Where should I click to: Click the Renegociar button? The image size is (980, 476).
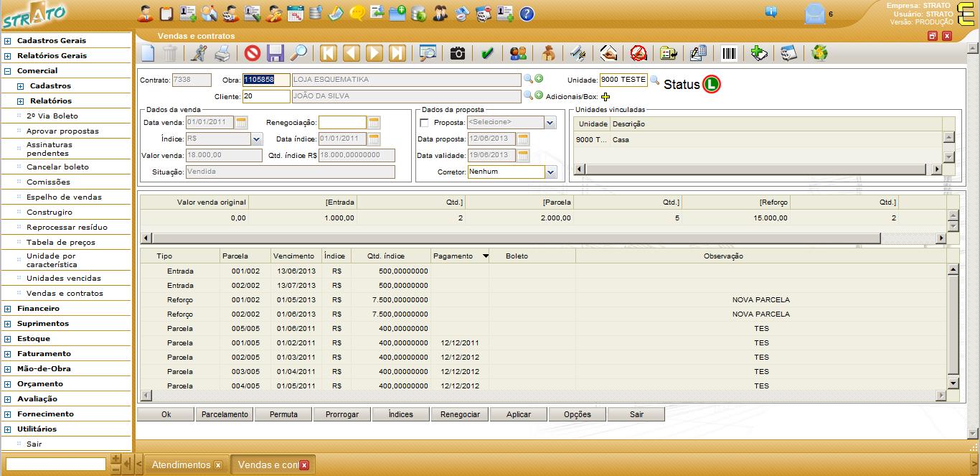point(460,414)
